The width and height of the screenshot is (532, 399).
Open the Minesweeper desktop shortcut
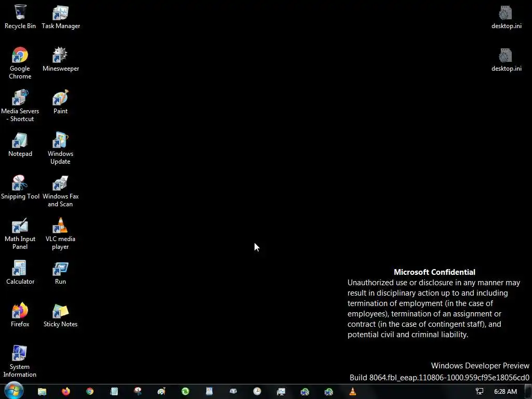coord(61,59)
